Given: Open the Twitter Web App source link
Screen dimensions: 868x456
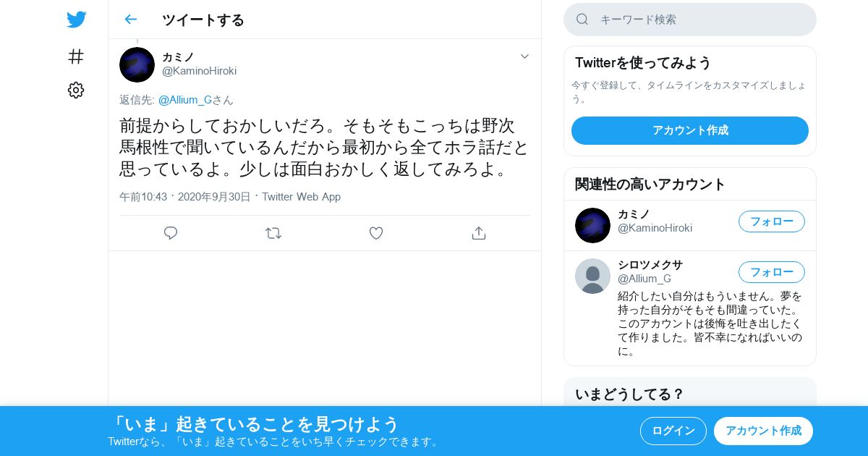Looking at the screenshot, I should click(x=301, y=197).
